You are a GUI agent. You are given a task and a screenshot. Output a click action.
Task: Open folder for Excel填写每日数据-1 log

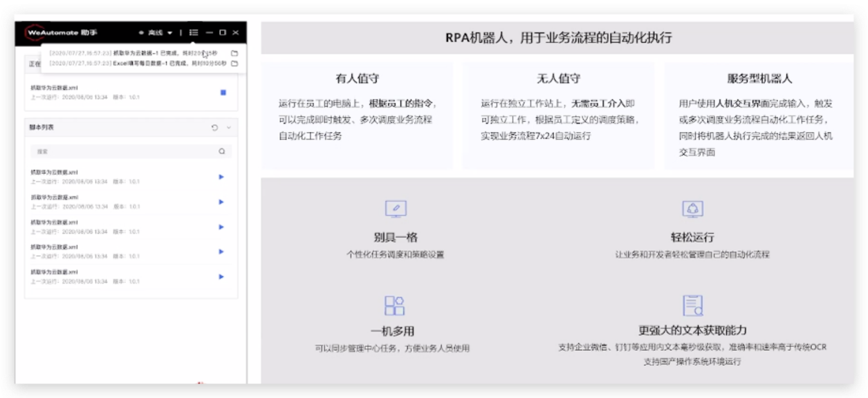(234, 63)
